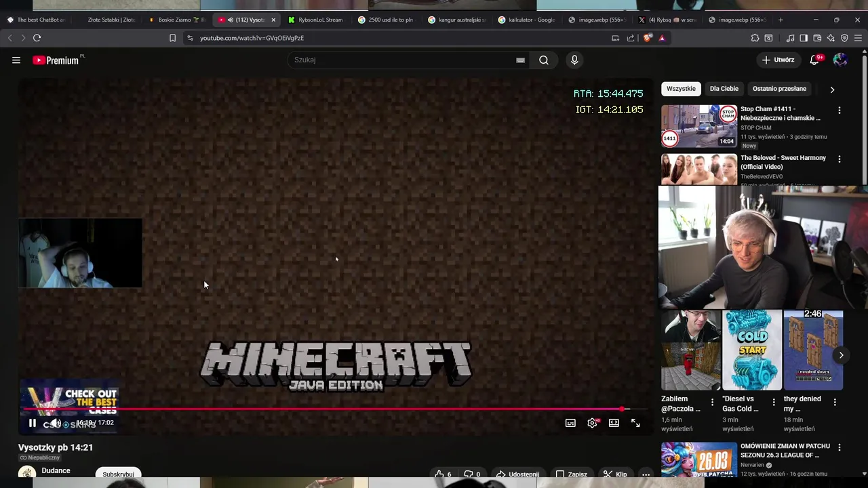Switch to theater mode
The height and width of the screenshot is (488, 868).
pyautogui.click(x=614, y=423)
